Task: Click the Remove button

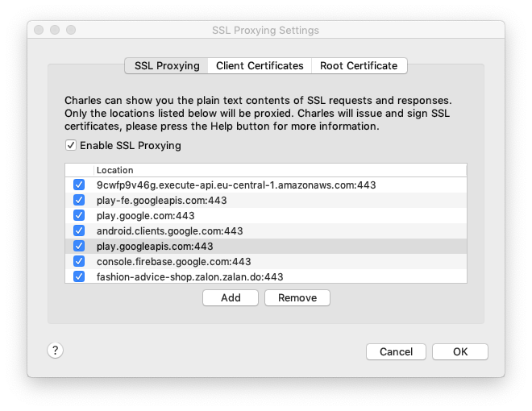Action: [x=297, y=297]
